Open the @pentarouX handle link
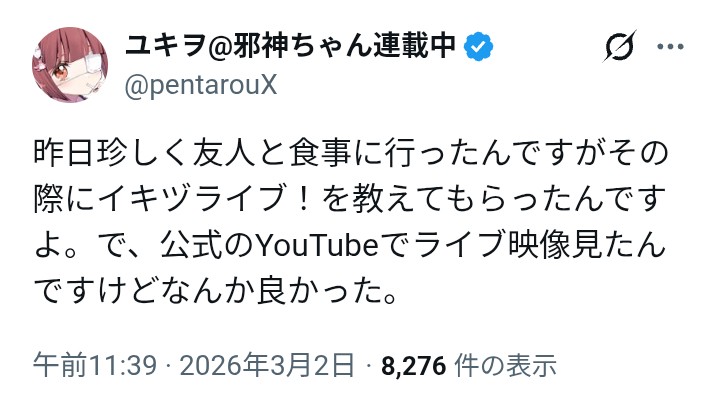Viewport: 720px width, 401px height. 200,86
